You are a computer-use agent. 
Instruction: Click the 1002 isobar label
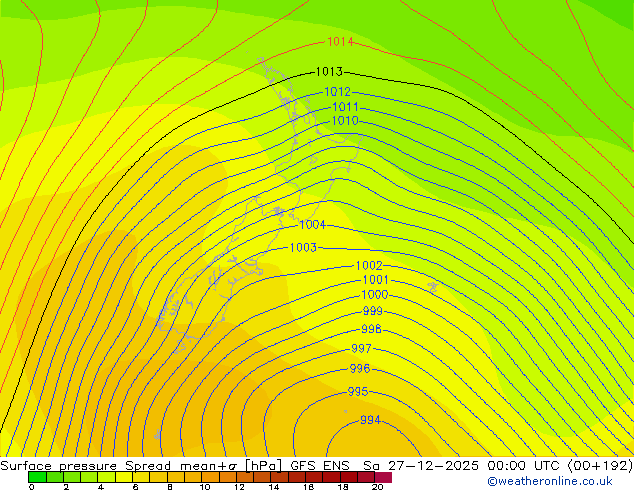pyautogui.click(x=369, y=266)
